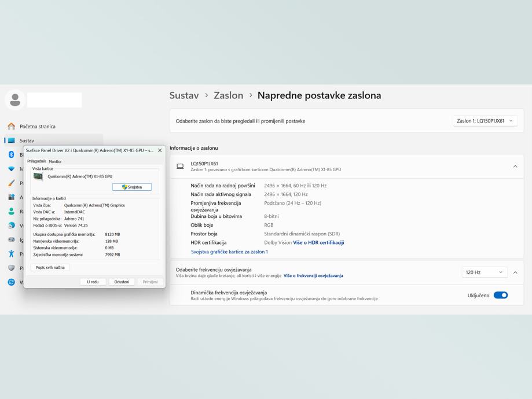Screen dimensions: 532x399
Task: Go to Zaslon in the breadcrumb
Action: [228, 95]
